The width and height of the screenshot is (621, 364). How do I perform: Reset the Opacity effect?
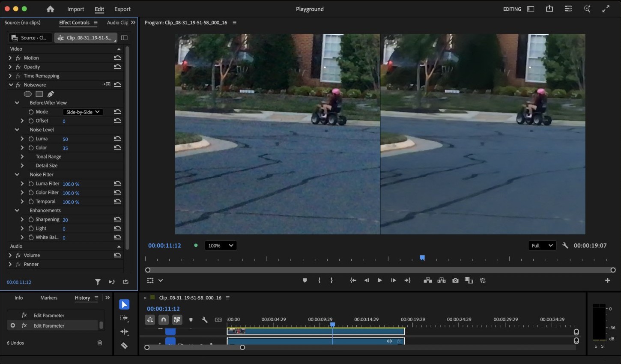click(117, 67)
